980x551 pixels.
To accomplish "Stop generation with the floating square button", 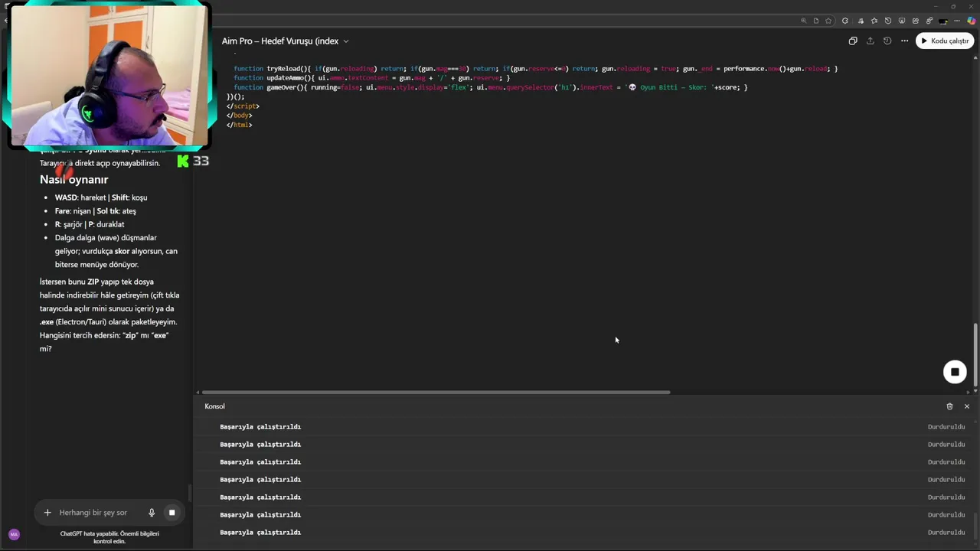I will 955,372.
